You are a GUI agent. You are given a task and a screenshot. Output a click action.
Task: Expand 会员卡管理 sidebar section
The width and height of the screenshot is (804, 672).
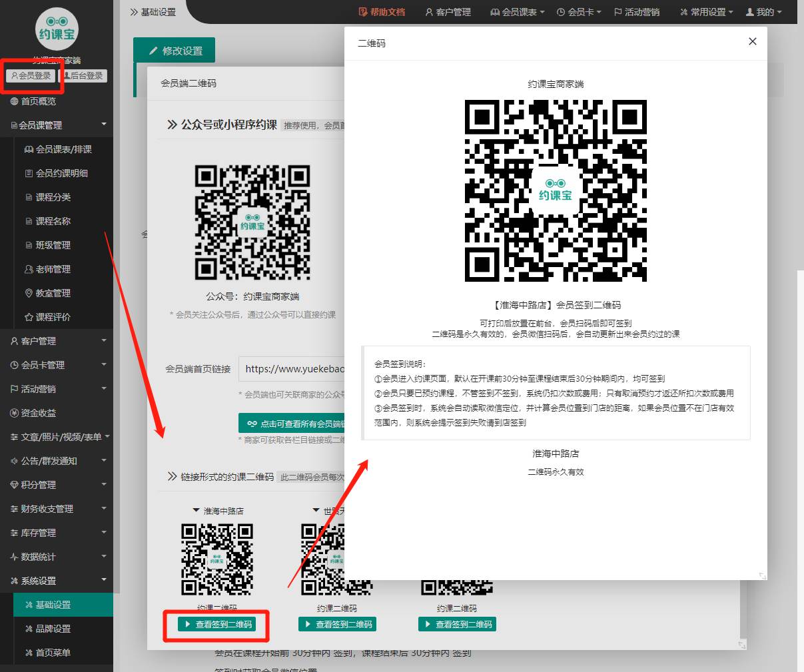(x=57, y=365)
